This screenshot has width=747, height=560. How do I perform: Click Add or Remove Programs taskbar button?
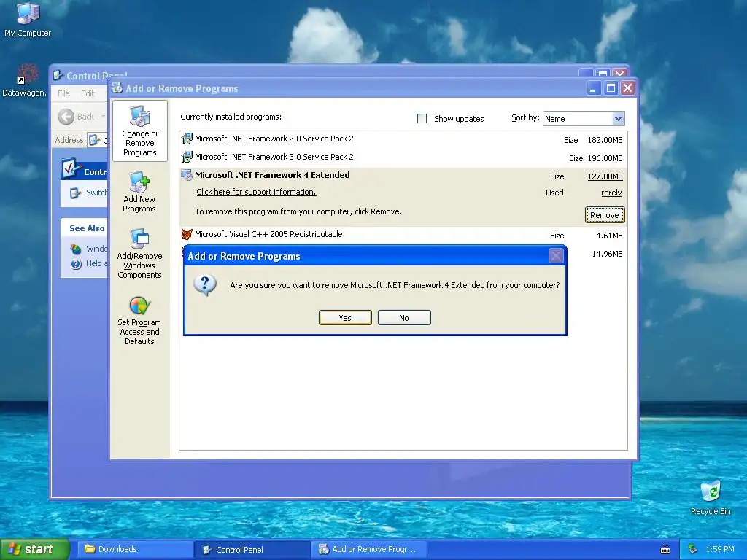point(368,550)
